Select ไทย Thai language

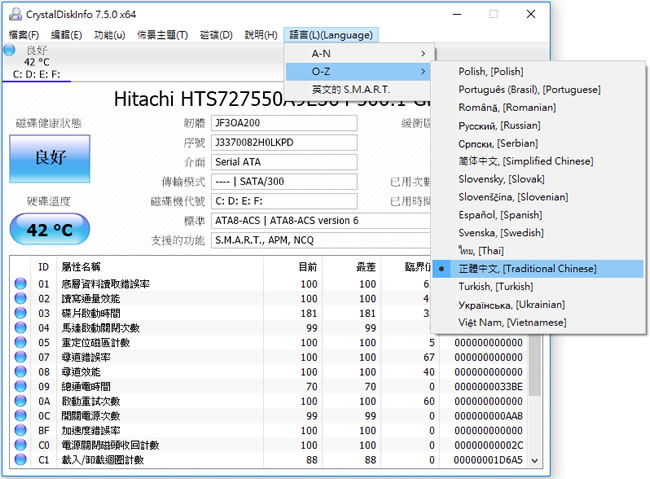(x=538, y=250)
